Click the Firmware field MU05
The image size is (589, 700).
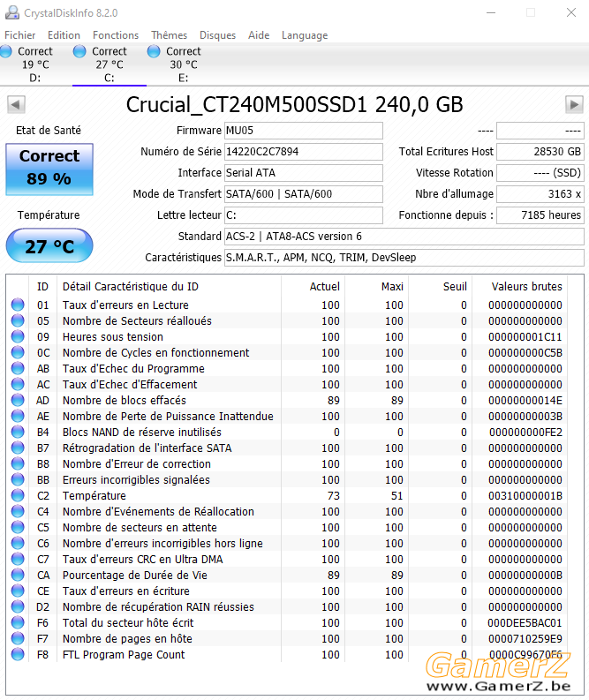pos(303,131)
